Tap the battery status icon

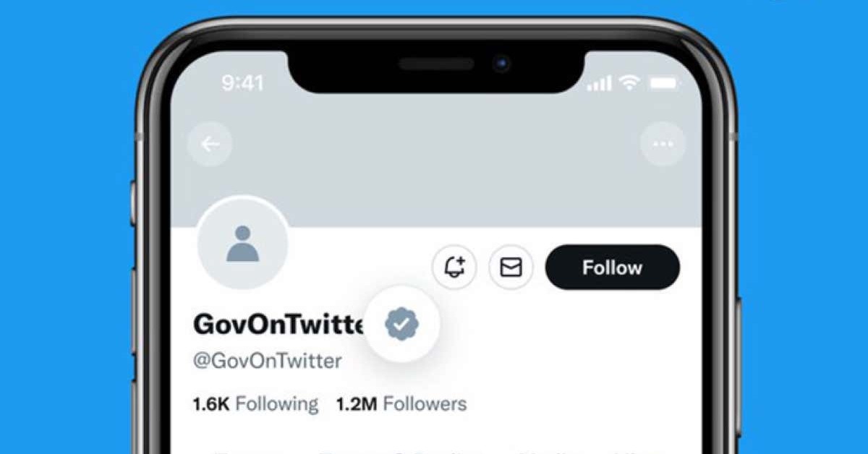click(663, 84)
